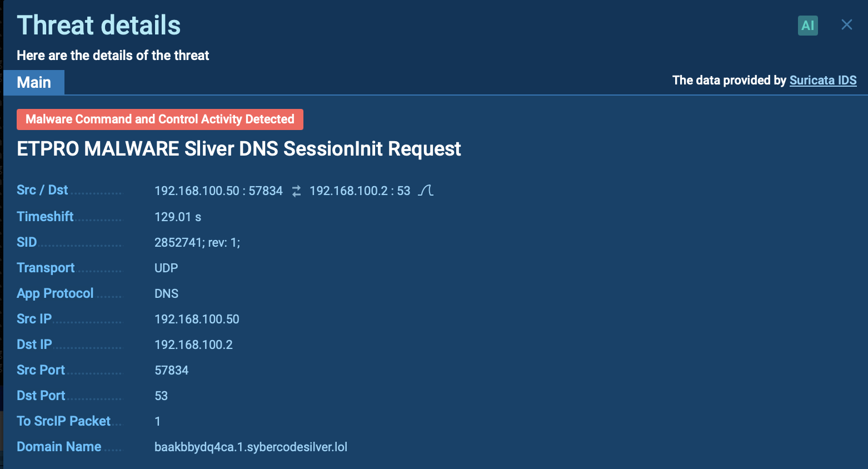Close the Threat details panel
The width and height of the screenshot is (868, 469).
coord(846,25)
